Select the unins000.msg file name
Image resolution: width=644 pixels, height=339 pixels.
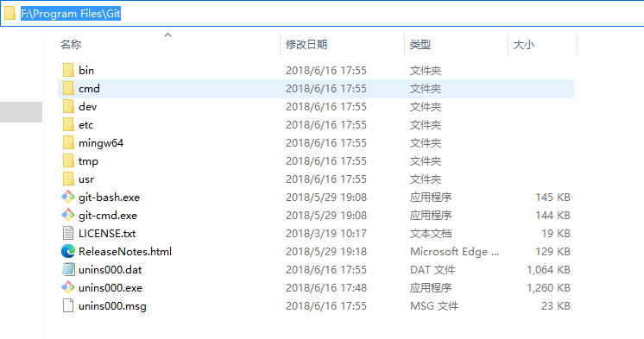(x=112, y=305)
